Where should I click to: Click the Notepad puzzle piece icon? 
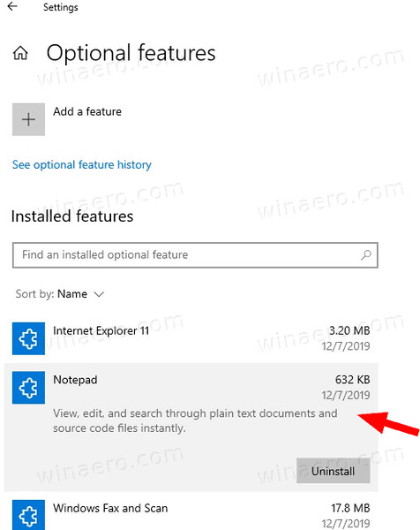click(28, 388)
